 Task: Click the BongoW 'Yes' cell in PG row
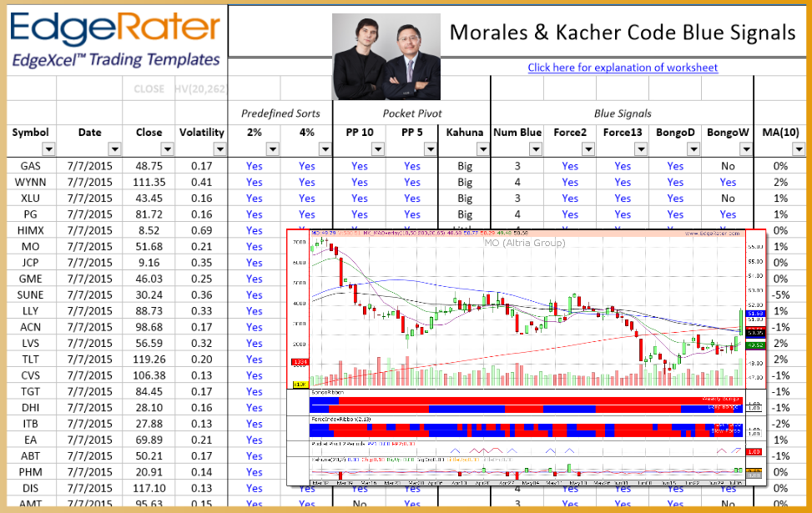point(728,214)
